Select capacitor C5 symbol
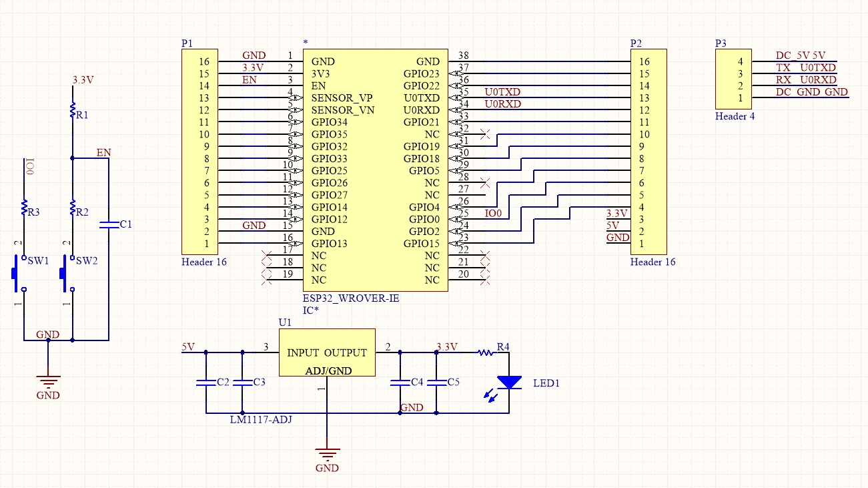The image size is (868, 488). coord(436,383)
